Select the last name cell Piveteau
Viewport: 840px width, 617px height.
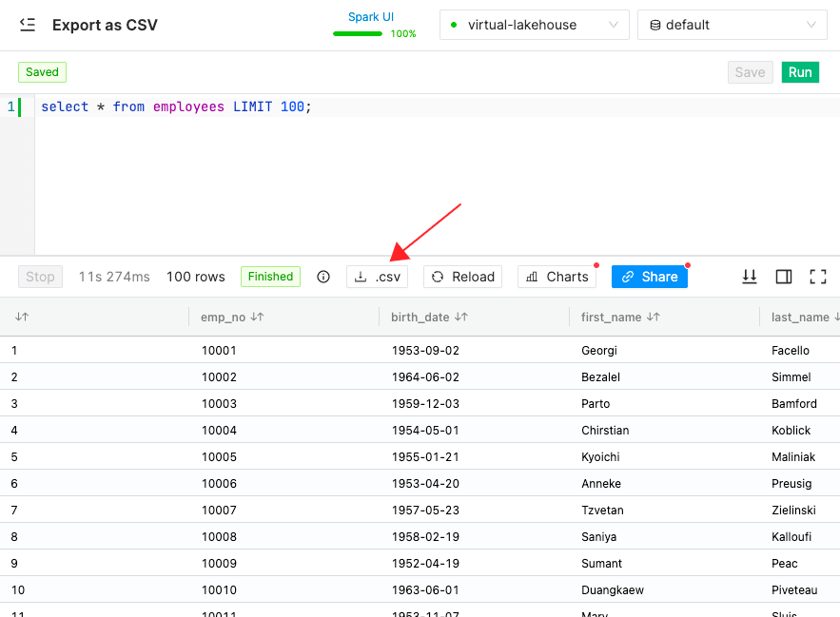click(x=794, y=590)
